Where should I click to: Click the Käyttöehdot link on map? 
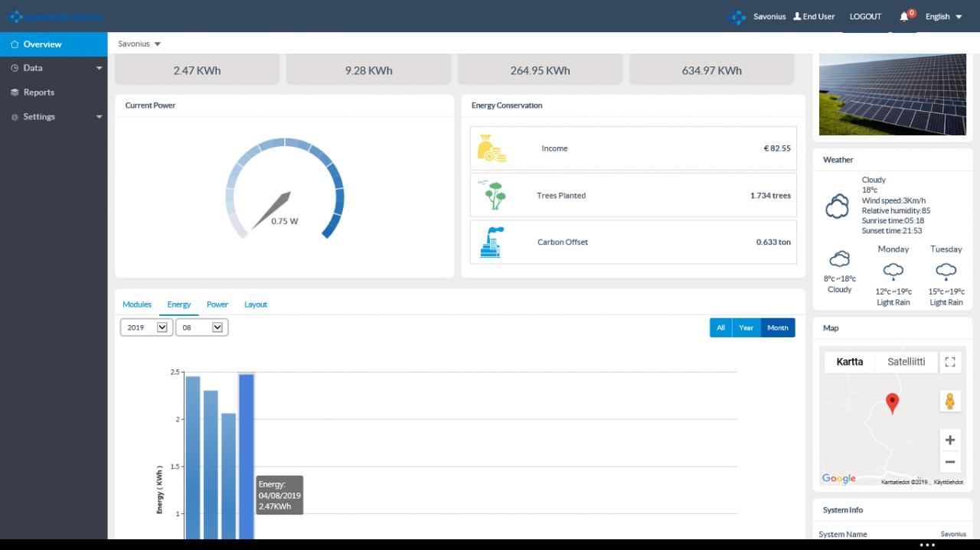point(949,482)
